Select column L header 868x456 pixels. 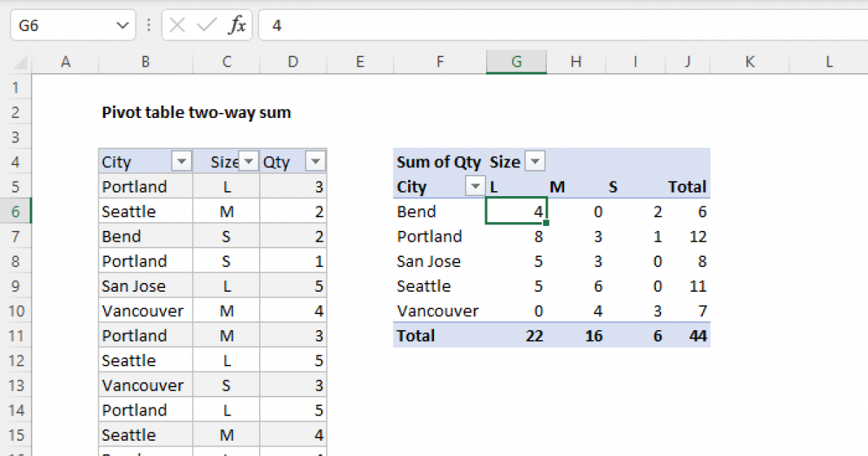(x=830, y=63)
